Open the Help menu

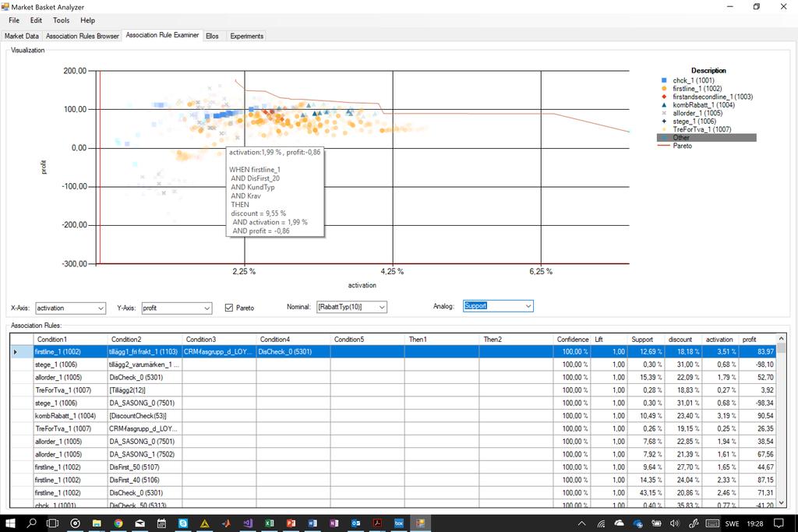coord(87,20)
